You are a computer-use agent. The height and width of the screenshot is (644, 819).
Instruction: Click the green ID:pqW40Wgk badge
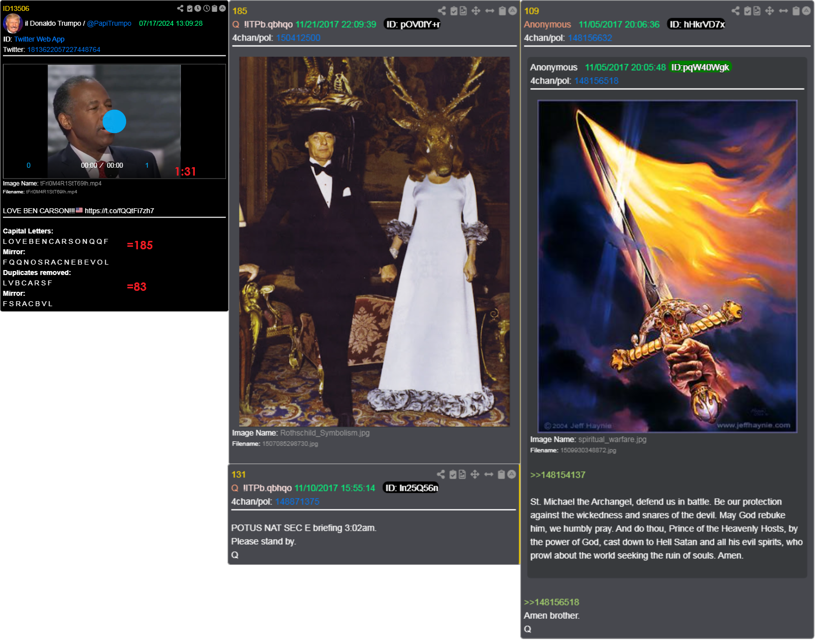pyautogui.click(x=700, y=67)
